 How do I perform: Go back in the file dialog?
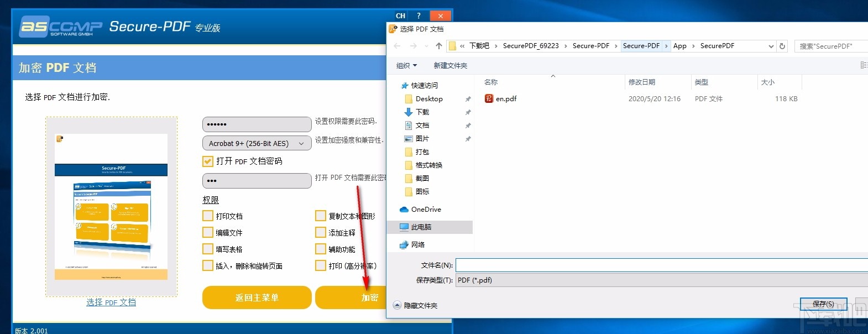point(397,46)
